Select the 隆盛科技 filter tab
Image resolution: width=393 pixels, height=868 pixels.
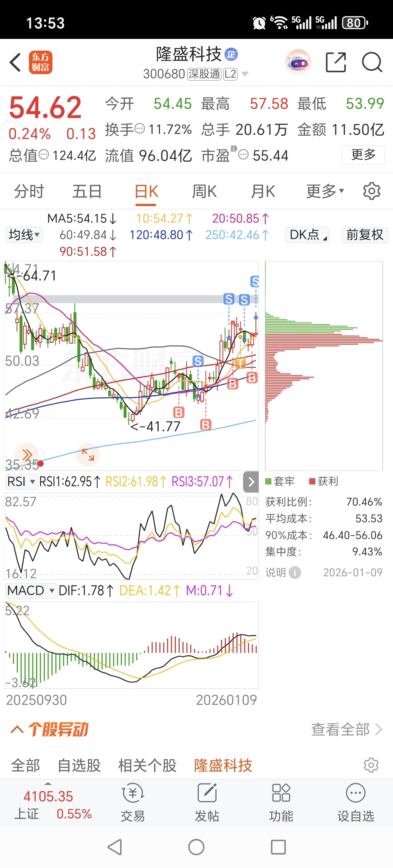coord(223,765)
